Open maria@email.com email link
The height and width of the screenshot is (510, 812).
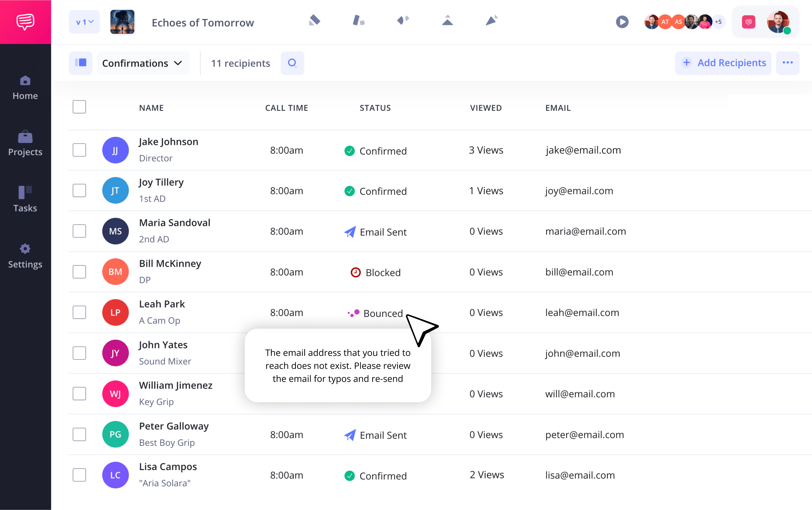585,231
